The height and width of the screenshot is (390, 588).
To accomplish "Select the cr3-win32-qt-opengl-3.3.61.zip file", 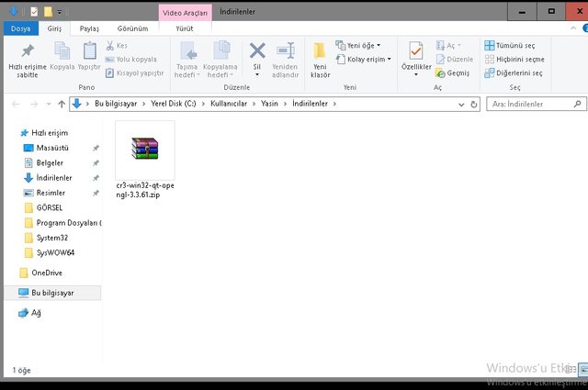I will (x=145, y=161).
